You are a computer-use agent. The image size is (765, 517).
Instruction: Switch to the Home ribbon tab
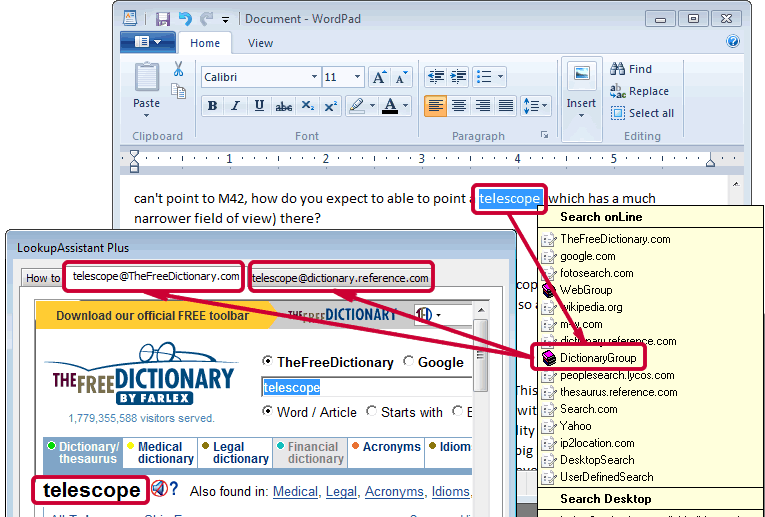pyautogui.click(x=205, y=43)
